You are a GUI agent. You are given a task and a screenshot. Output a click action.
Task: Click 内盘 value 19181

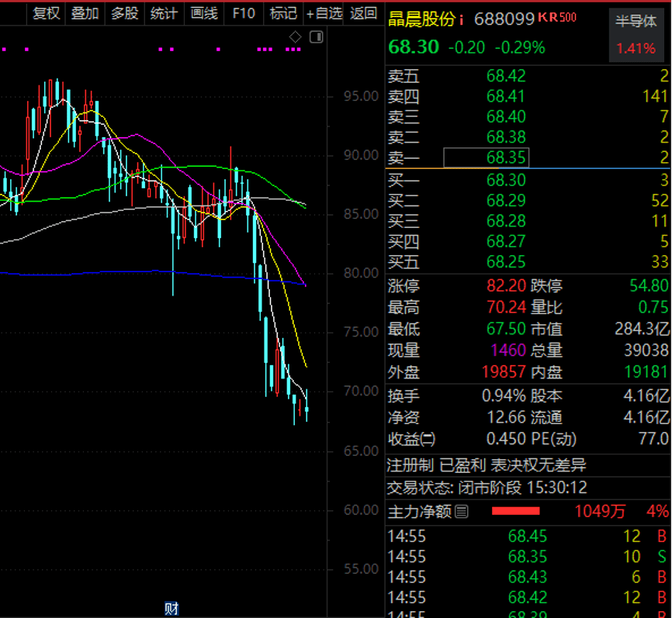click(646, 372)
